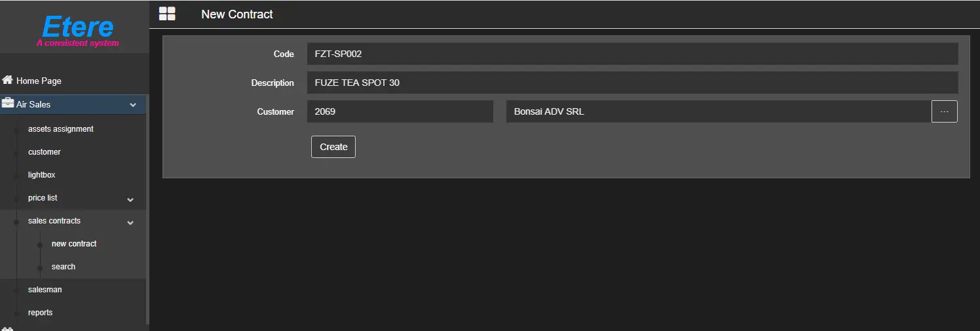980x331 pixels.
Task: Select lightbox in the sidebar
Action: click(41, 175)
